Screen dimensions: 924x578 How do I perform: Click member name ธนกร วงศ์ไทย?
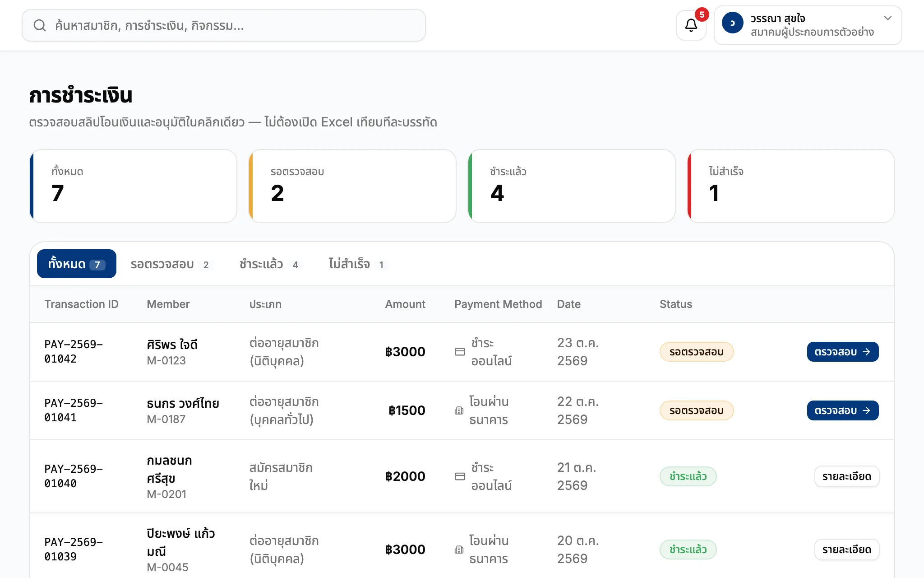[183, 403]
